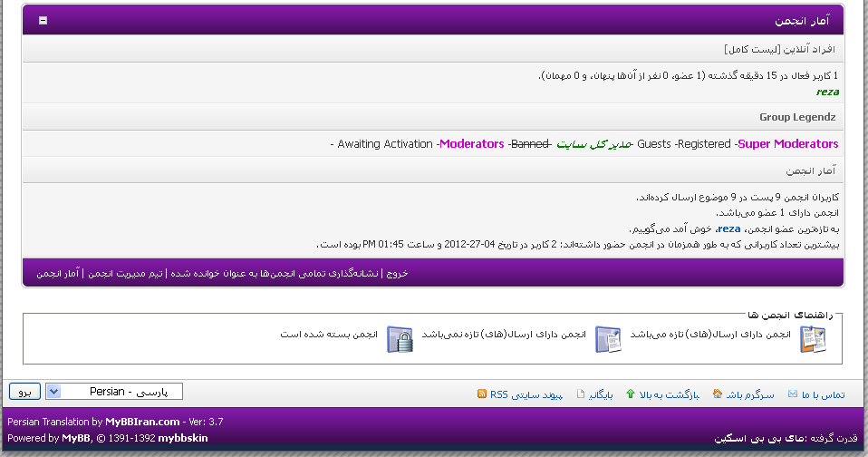Open the forum statistics footer link
This screenshot has height=457, width=868.
[58, 273]
